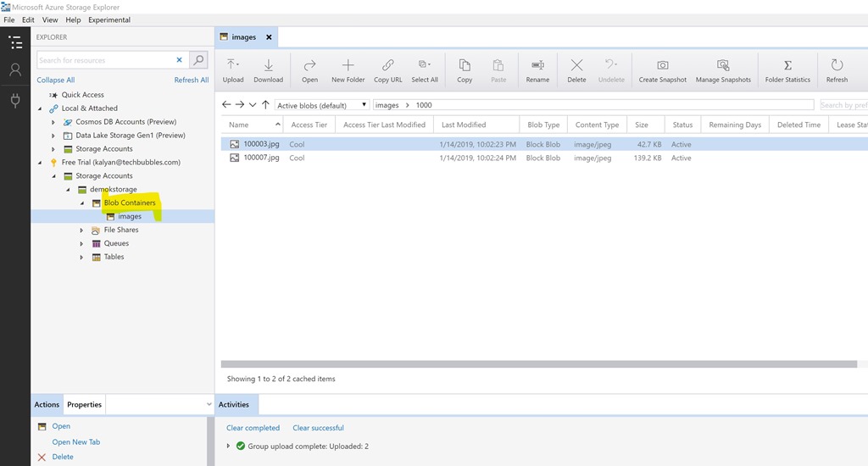
Task: Expand the File Shares node
Action: tap(82, 230)
